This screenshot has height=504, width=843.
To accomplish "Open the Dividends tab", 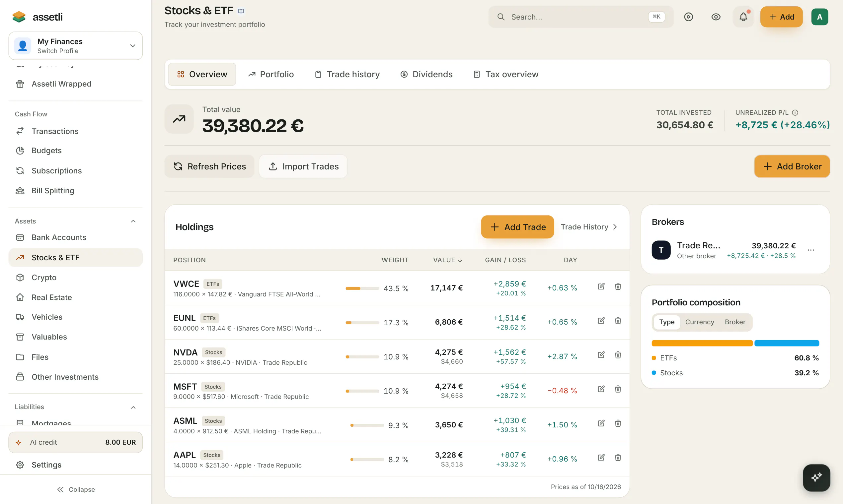I will click(426, 74).
